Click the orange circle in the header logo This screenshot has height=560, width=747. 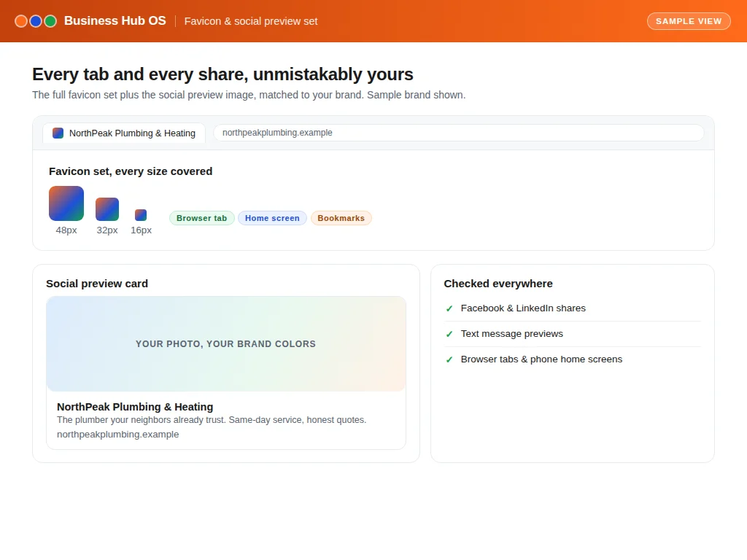tap(21, 21)
